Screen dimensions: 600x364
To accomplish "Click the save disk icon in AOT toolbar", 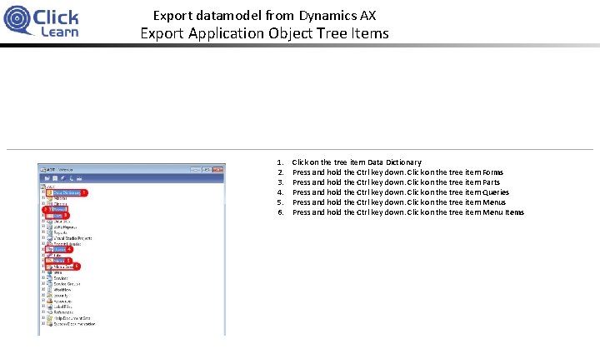I will tap(55, 178).
